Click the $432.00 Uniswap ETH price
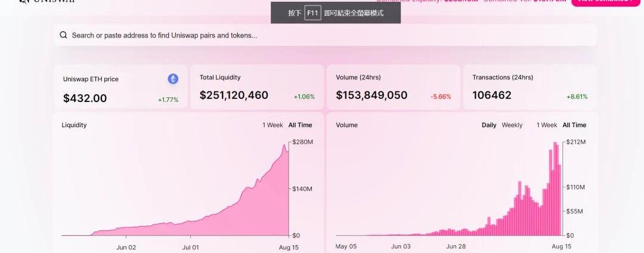This screenshot has height=253, width=644. (85, 98)
